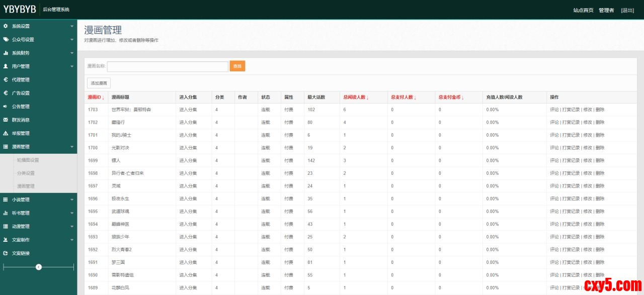Collapse the sidebar with the round arrow toggle

tap(39, 267)
